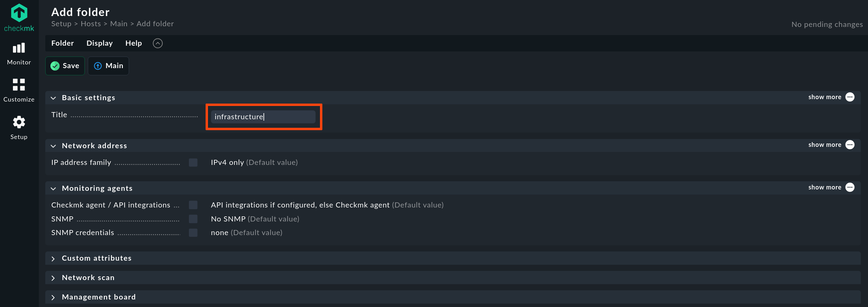The width and height of the screenshot is (868, 307).
Task: Click the collapse menu bar arrow icon
Action: [x=158, y=43]
